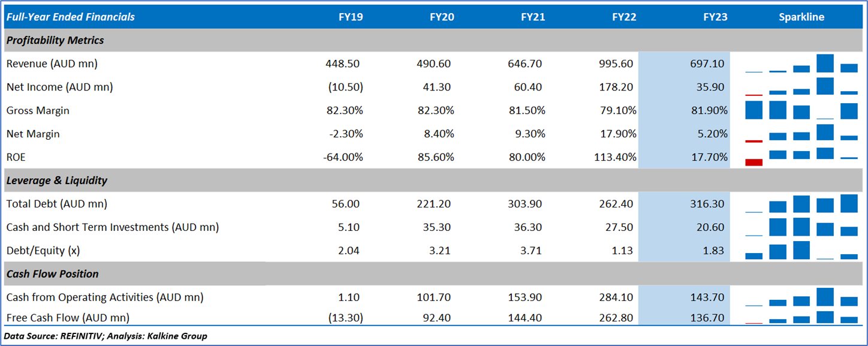Click the Revenue sparkline chart
The image size is (868, 346).
coord(801,64)
